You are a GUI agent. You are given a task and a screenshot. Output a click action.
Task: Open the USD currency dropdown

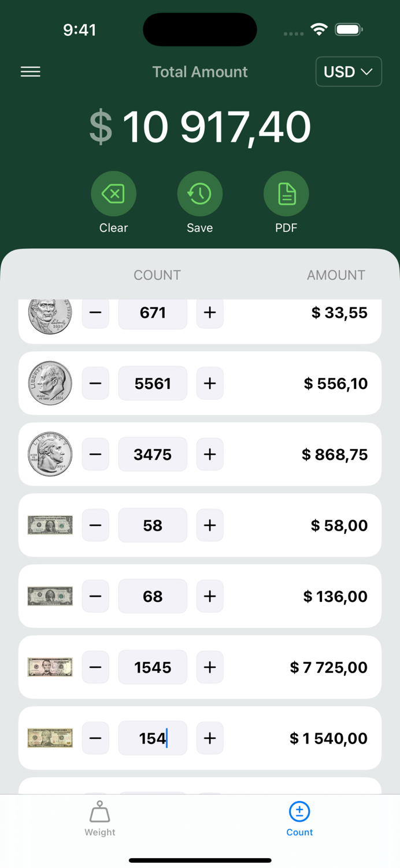tap(349, 71)
